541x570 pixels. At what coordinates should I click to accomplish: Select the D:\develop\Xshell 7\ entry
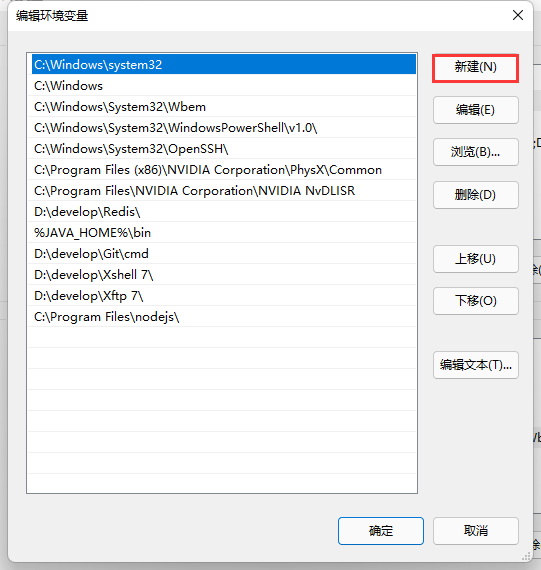tap(222, 275)
